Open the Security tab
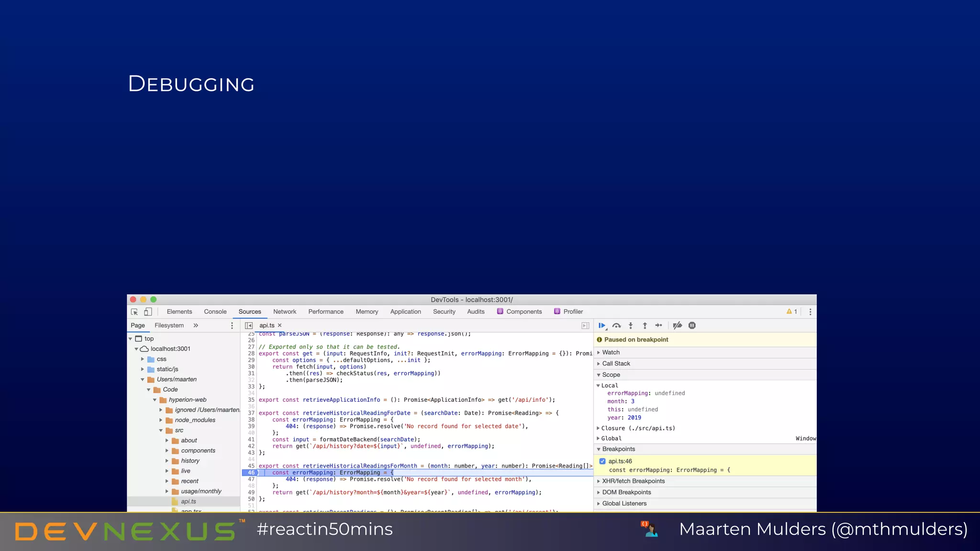Image resolution: width=980 pixels, height=551 pixels. tap(444, 312)
